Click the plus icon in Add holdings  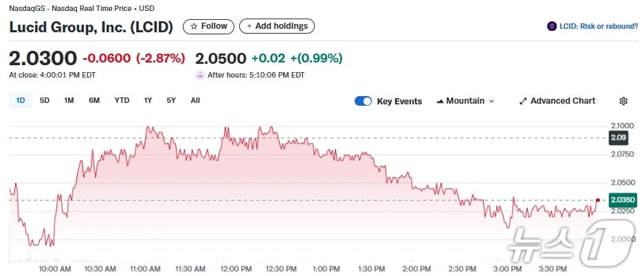pos(249,26)
